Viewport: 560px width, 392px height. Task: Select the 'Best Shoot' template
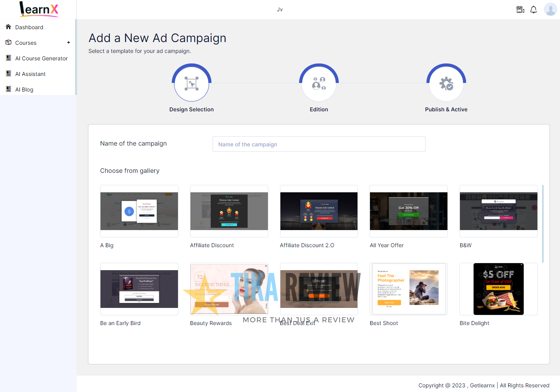408,289
